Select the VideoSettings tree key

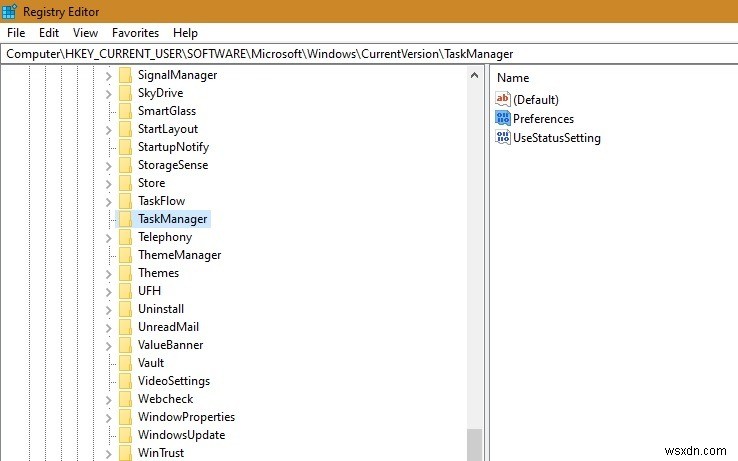tap(174, 381)
